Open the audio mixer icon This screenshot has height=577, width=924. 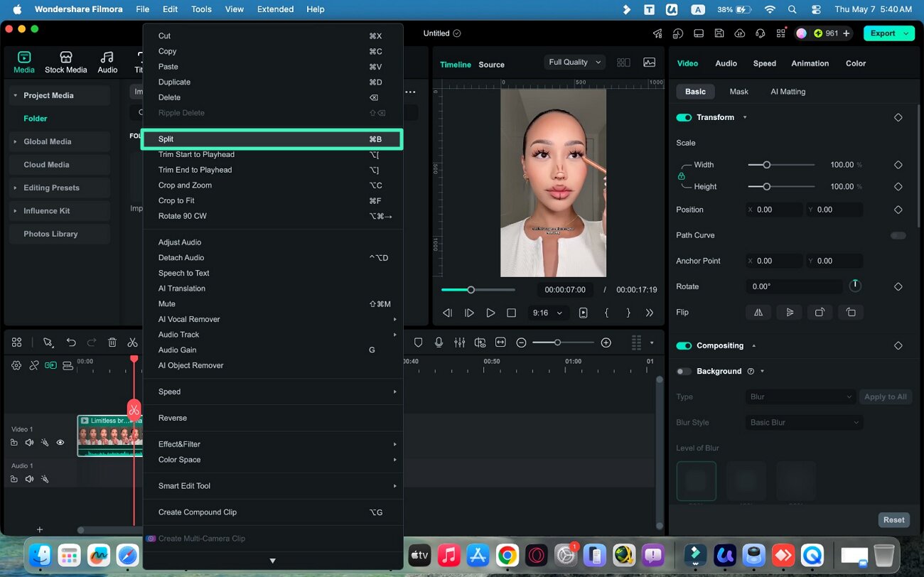pos(460,343)
